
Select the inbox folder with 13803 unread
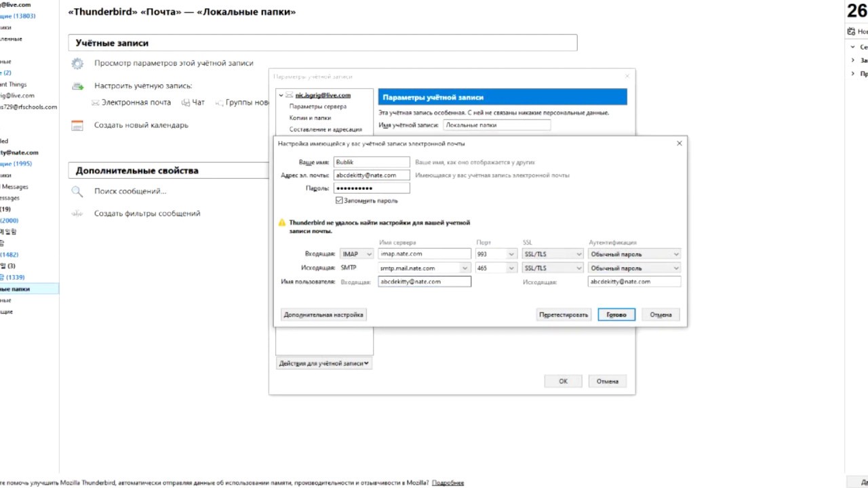click(29, 16)
